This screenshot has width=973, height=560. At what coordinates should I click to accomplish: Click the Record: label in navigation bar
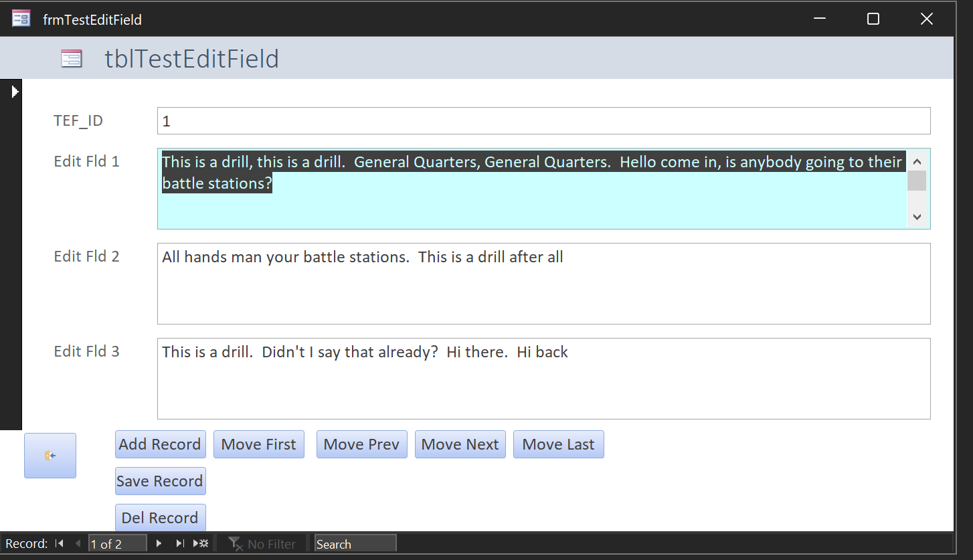point(27,544)
